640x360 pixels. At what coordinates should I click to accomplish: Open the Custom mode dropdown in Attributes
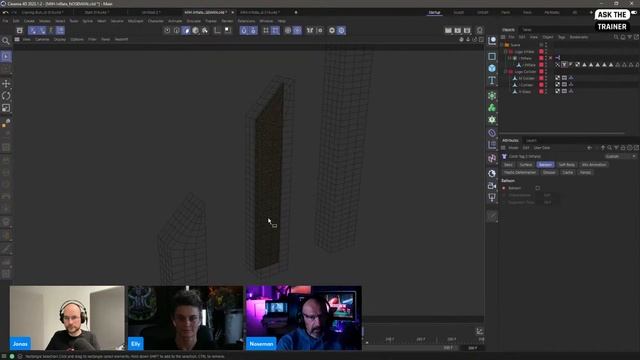pos(620,156)
